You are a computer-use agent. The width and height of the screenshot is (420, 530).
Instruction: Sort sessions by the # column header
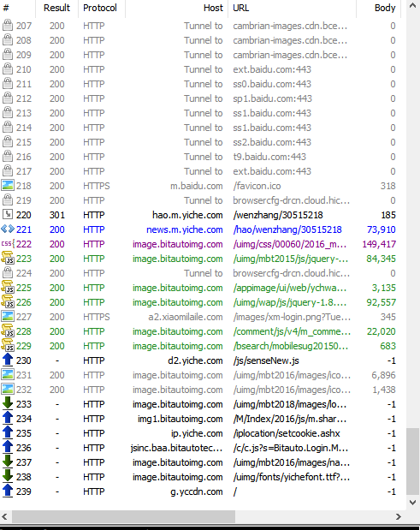18,8
